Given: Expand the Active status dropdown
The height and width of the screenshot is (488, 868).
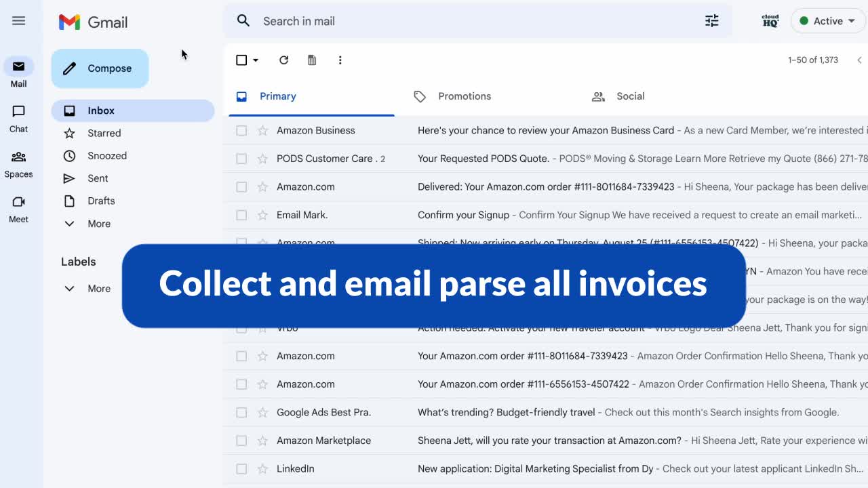Looking at the screenshot, I should pyautogui.click(x=828, y=21).
